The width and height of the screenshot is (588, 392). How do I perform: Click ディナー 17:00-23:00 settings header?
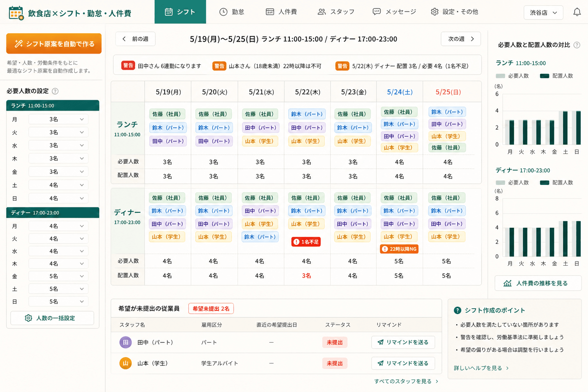pos(53,212)
